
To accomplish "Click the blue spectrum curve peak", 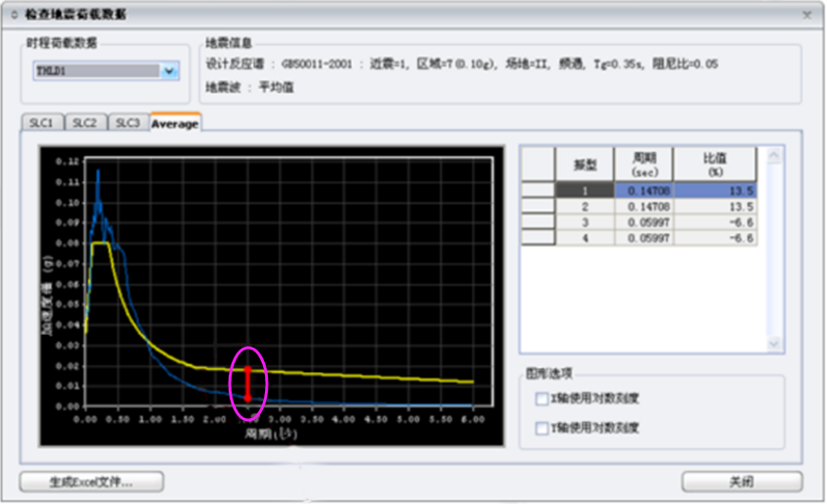I will (98, 172).
